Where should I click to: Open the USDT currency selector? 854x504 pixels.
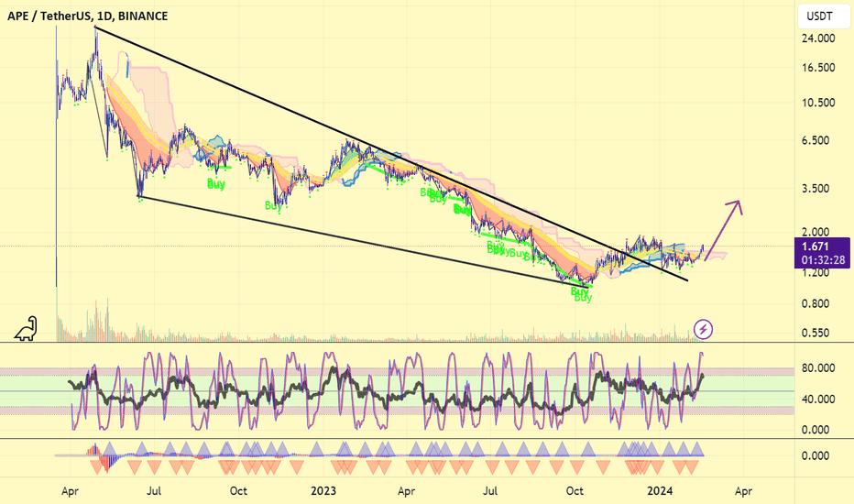point(824,16)
